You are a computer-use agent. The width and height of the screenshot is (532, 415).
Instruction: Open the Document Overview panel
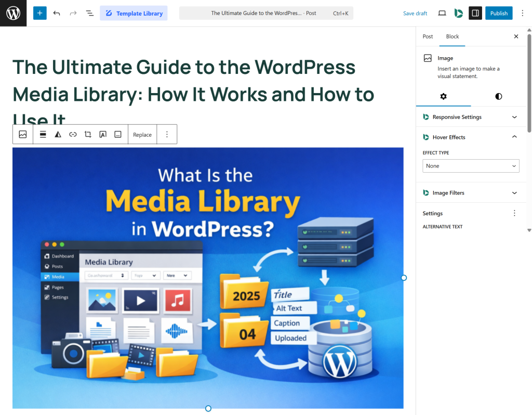(89, 13)
